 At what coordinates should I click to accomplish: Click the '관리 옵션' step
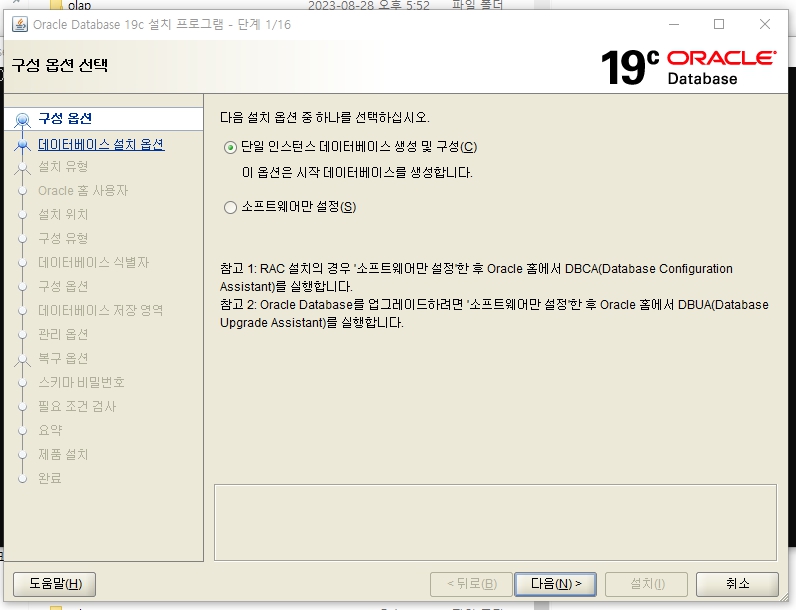point(63,334)
